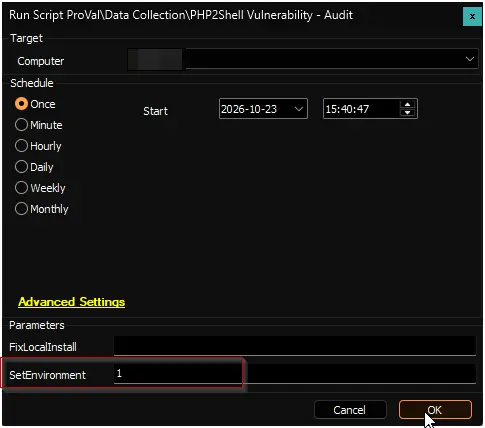Viewport: 485px width, 428px height.
Task: Confirm with the OK button
Action: 435,410
